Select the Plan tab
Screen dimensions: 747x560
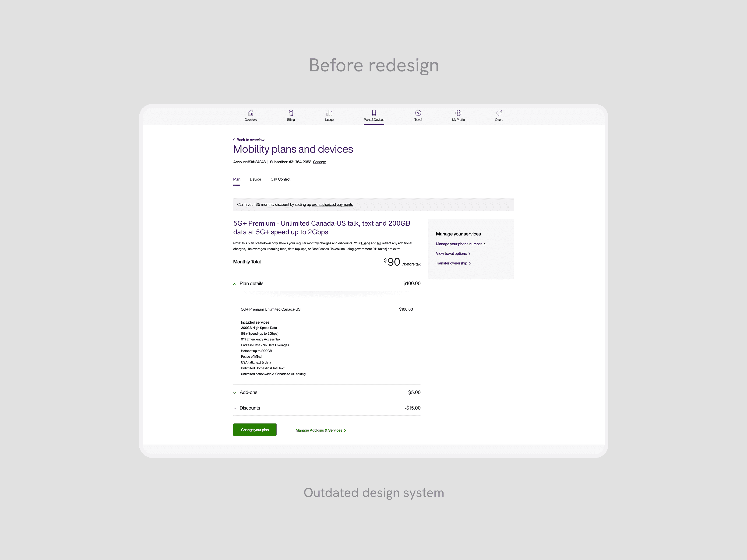(237, 179)
